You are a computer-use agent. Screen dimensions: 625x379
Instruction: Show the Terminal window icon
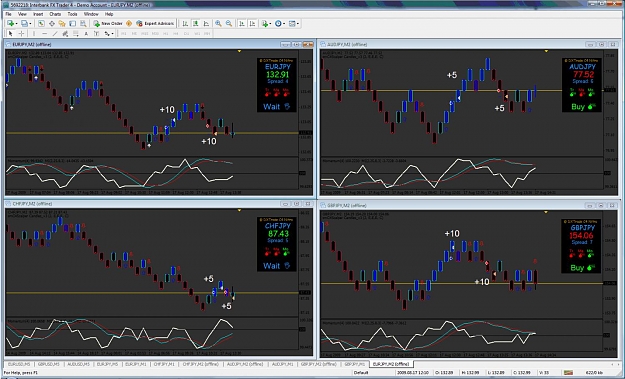73,24
